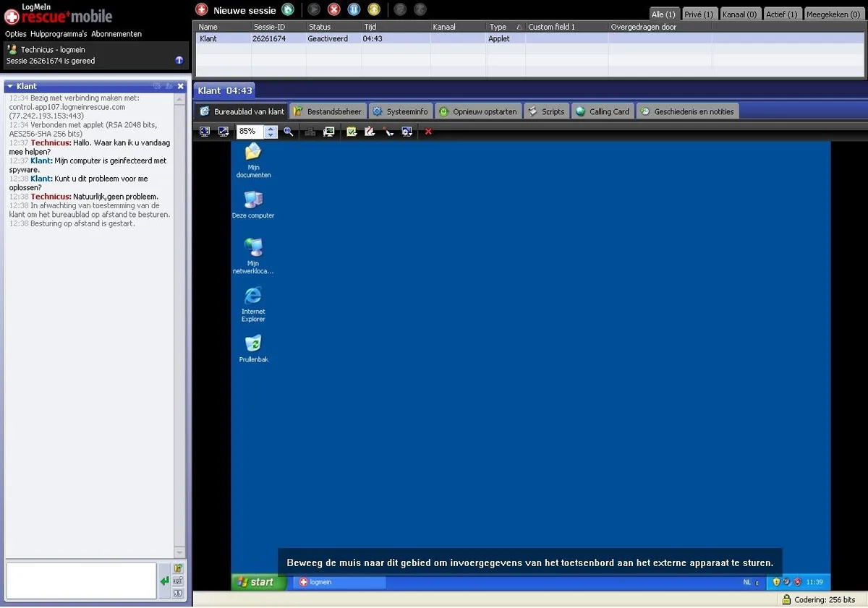868x608 pixels.
Task: Click the yellow transfer session icon
Action: [373, 10]
